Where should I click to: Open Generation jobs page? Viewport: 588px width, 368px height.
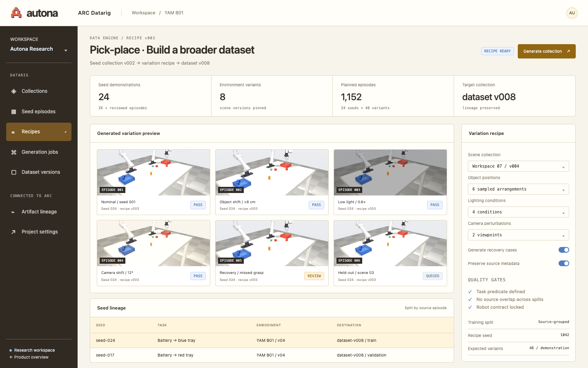pyautogui.click(x=39, y=152)
